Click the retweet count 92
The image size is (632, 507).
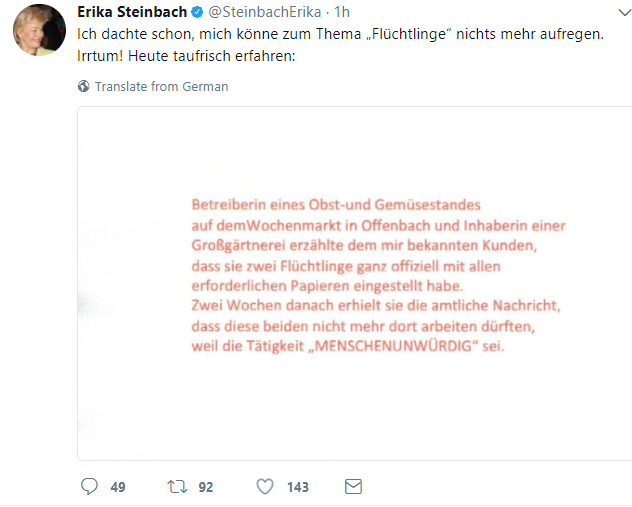coord(206,488)
